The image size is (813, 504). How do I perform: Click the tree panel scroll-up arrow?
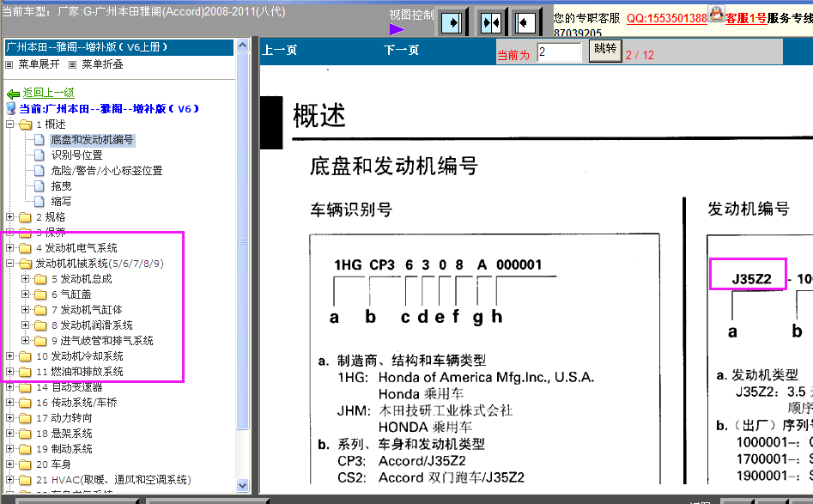(x=242, y=46)
